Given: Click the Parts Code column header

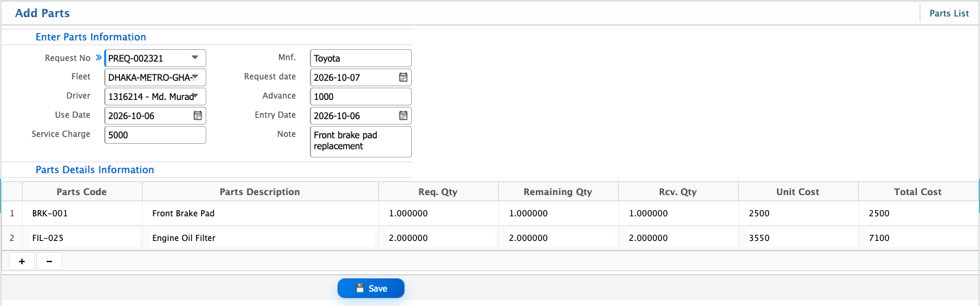Looking at the screenshot, I should pyautogui.click(x=82, y=192).
